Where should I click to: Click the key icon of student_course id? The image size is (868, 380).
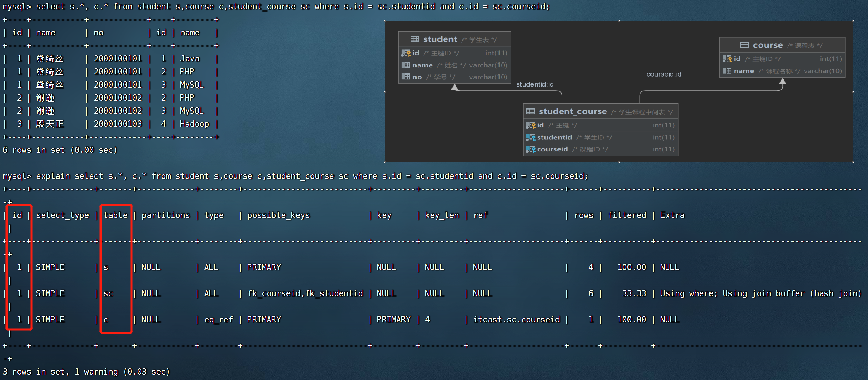coord(531,125)
